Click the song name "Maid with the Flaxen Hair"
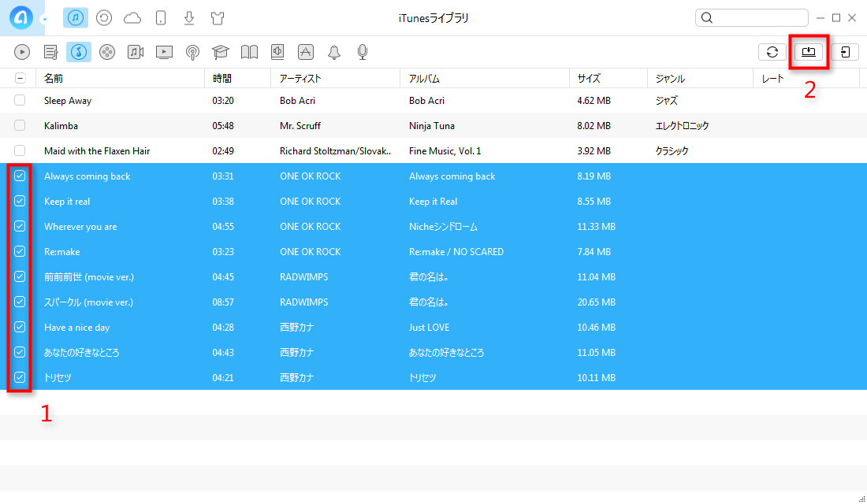867x504 pixels. [97, 151]
